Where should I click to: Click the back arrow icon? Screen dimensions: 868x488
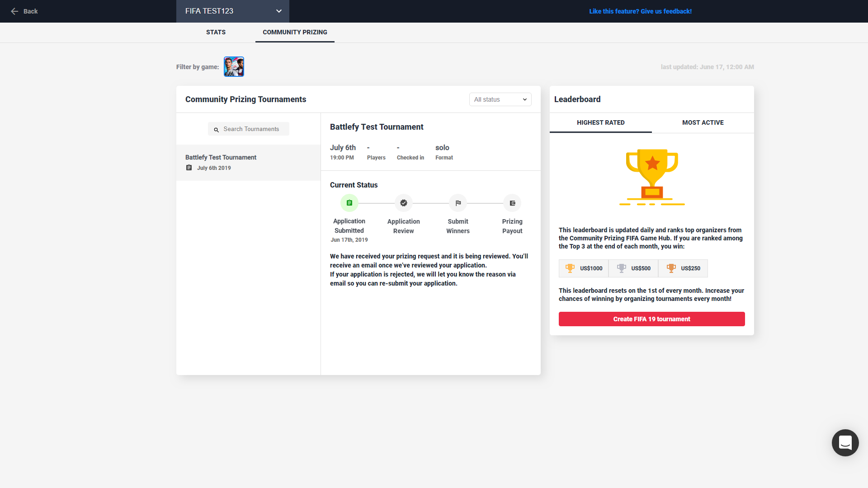click(x=14, y=11)
